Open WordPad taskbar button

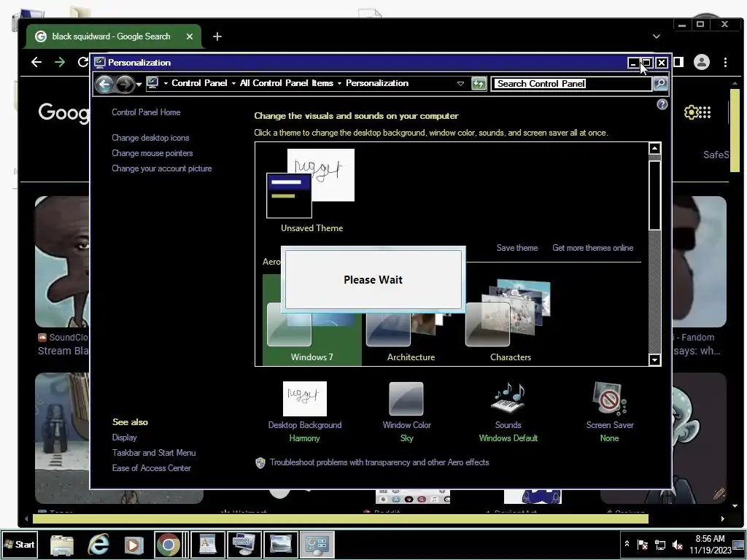coord(208,545)
